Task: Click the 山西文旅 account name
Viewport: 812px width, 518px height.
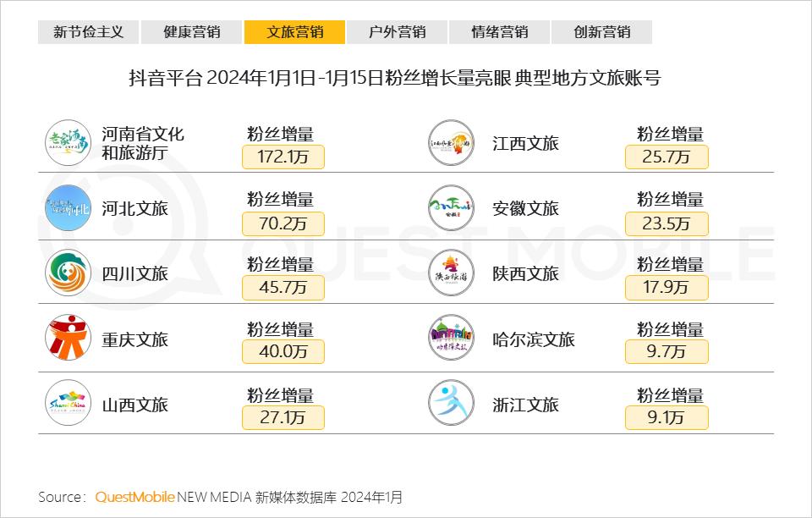Action: [134, 405]
